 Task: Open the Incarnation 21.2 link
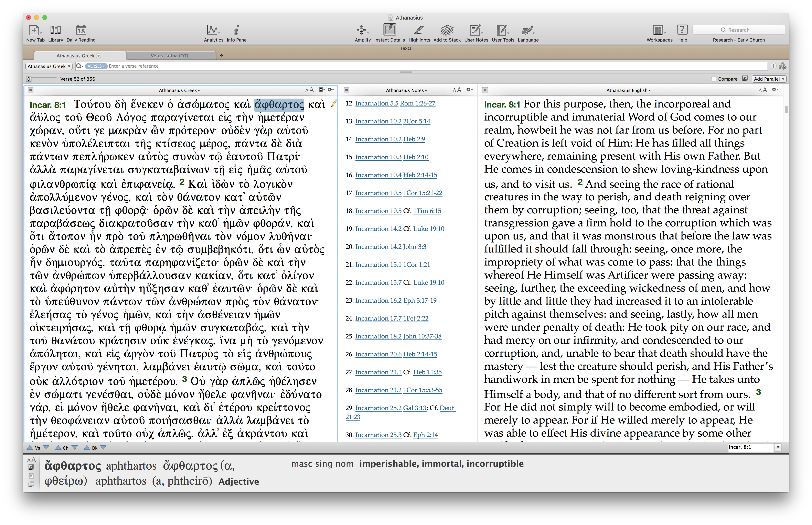point(378,390)
